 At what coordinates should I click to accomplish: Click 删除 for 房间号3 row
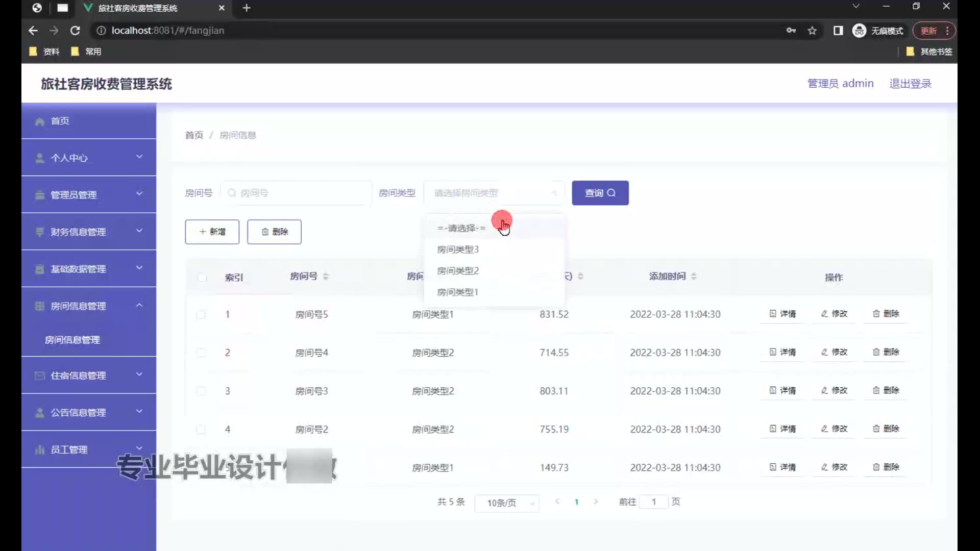[886, 390]
